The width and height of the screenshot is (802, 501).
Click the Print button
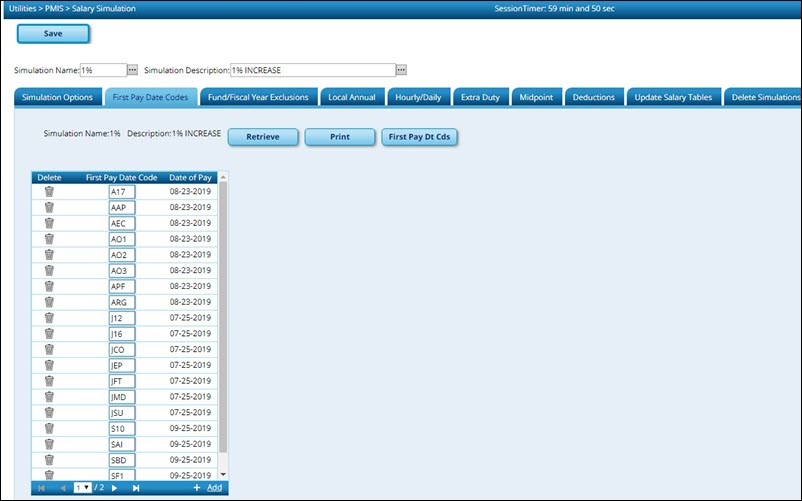click(340, 137)
